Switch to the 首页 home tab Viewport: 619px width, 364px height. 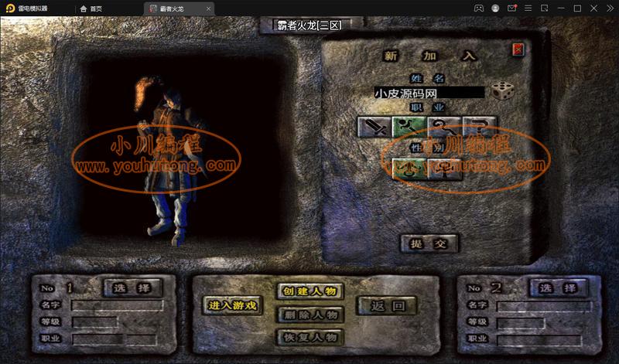click(x=91, y=9)
